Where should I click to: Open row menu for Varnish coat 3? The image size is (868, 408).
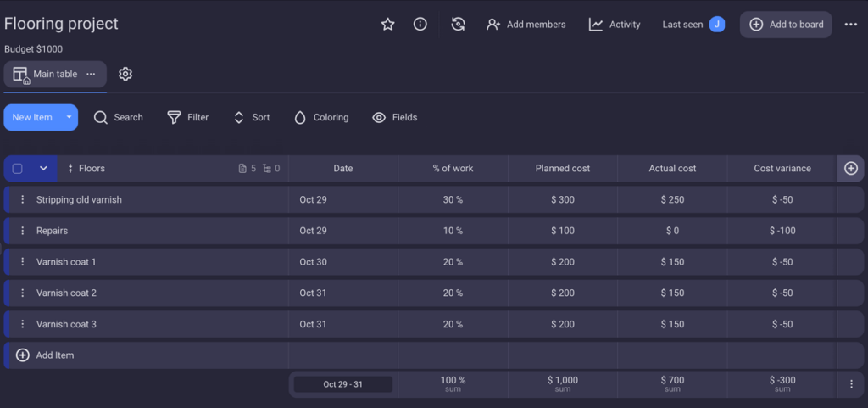click(x=23, y=324)
